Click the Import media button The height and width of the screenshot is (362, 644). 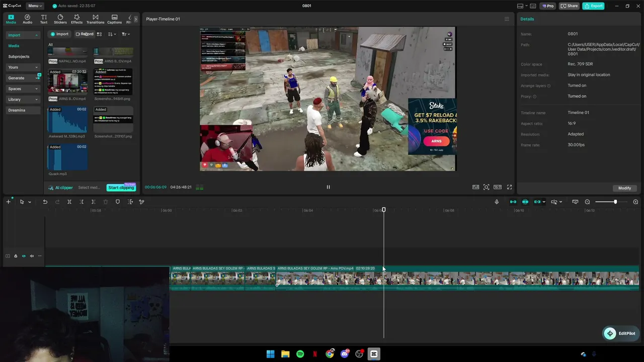tap(59, 34)
